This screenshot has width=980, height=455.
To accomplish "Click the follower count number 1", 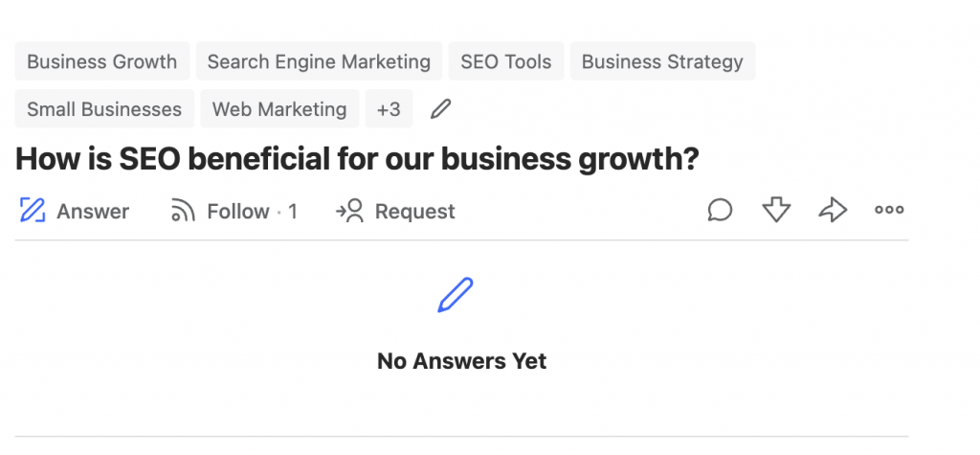I will click(x=293, y=212).
